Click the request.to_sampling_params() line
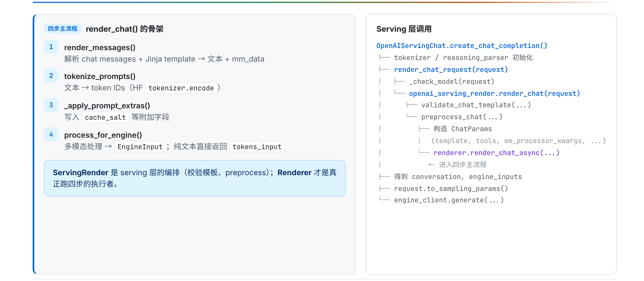This screenshot has height=281, width=644. click(x=451, y=188)
